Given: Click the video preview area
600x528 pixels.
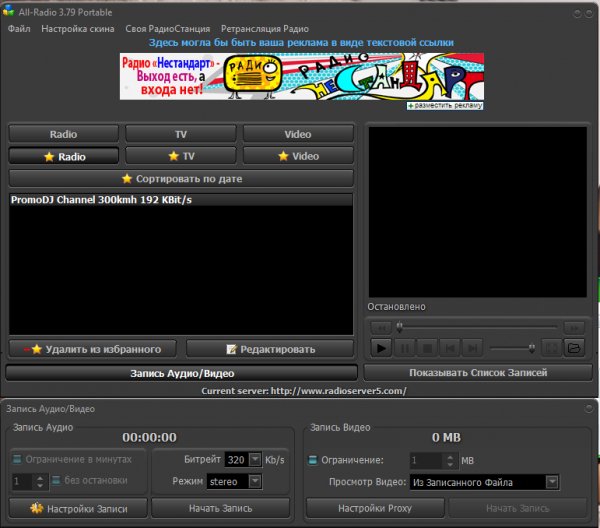Looking at the screenshot, I should tap(478, 212).
